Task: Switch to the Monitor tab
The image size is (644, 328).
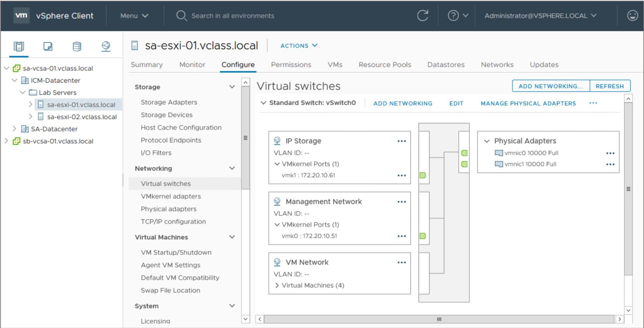Action: point(192,65)
